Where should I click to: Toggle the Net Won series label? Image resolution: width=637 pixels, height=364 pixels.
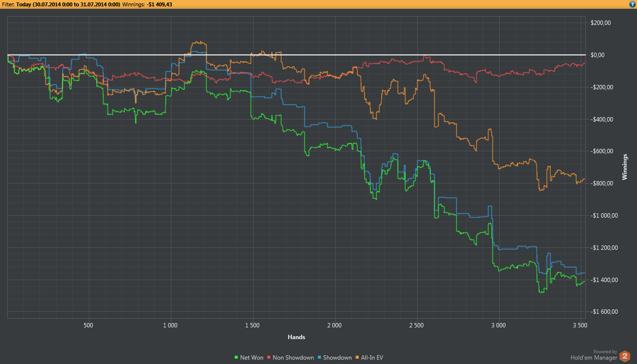252,358
